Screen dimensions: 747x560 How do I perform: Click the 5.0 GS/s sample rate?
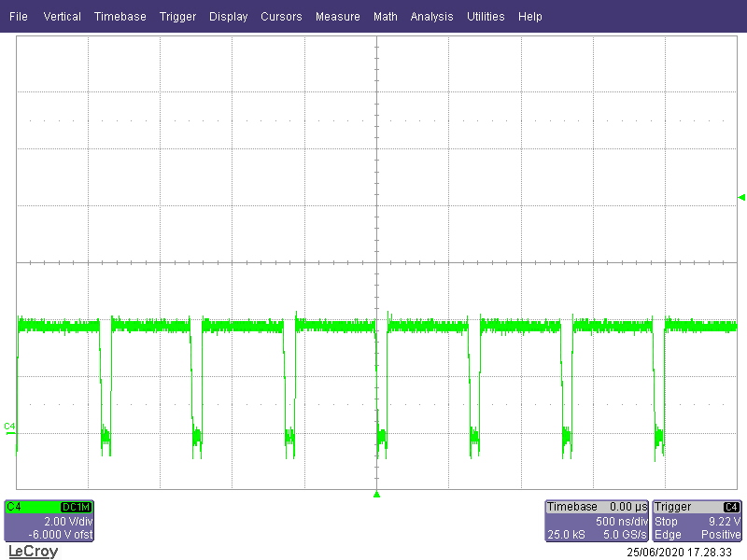(x=625, y=534)
